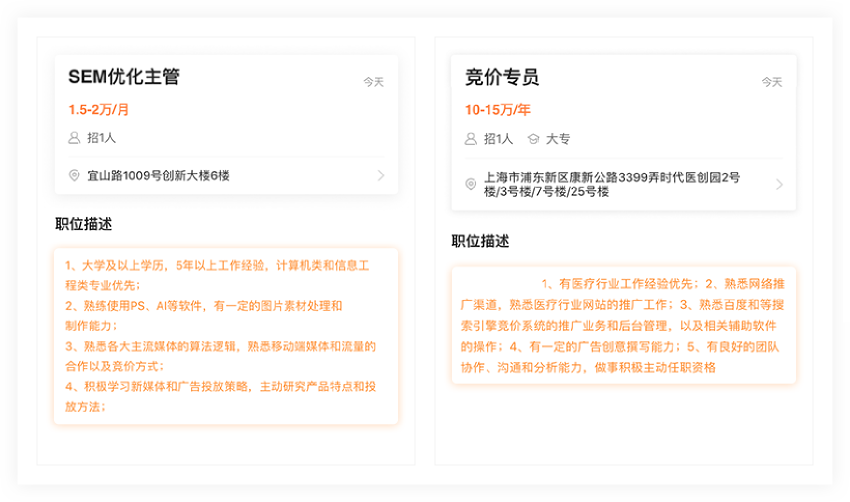
Task: Click the address 上海市浦东新区康新公路3399弄时代医创园
Action: [612, 184]
